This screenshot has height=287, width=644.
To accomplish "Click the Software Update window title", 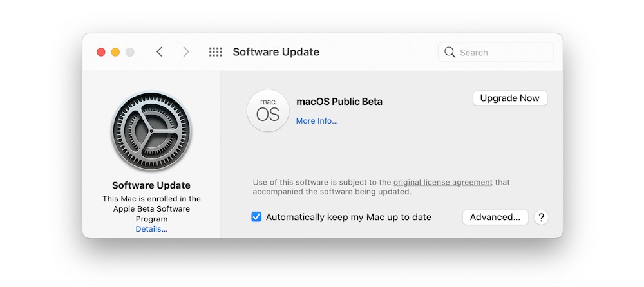I will [x=276, y=52].
